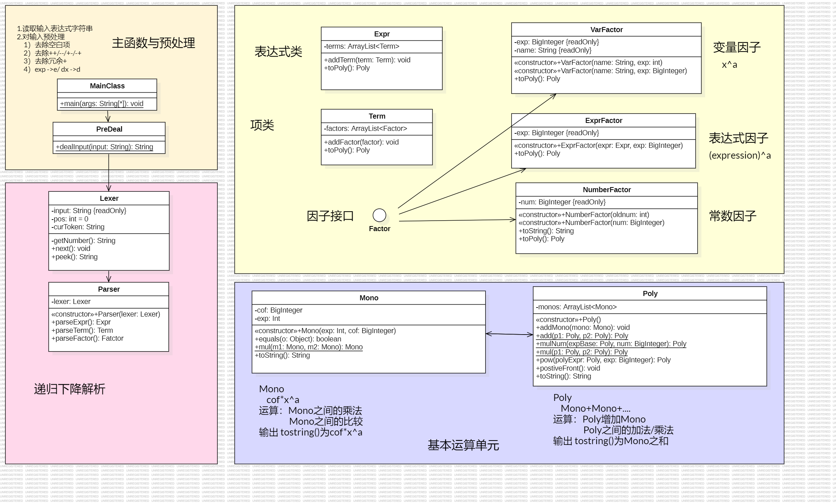The height and width of the screenshot is (504, 836).
Task: Click '+parseExpr(): Expr' operation
Action: [x=81, y=322]
